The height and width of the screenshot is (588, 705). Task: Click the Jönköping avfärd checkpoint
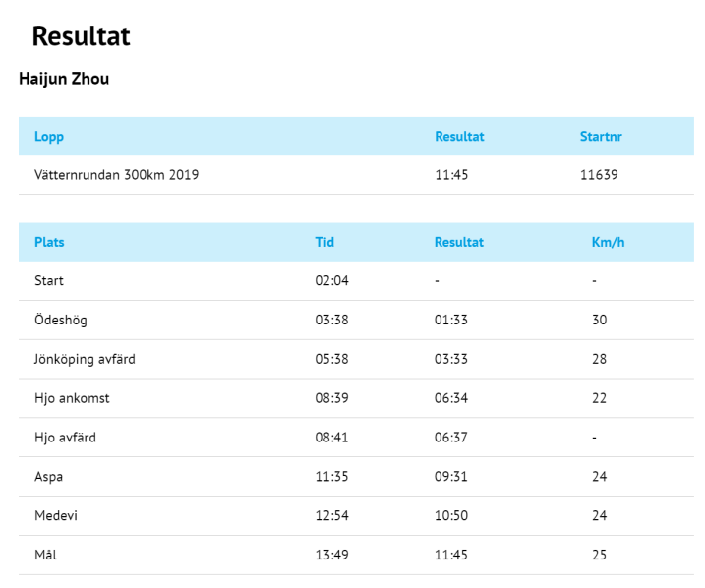pyautogui.click(x=85, y=359)
